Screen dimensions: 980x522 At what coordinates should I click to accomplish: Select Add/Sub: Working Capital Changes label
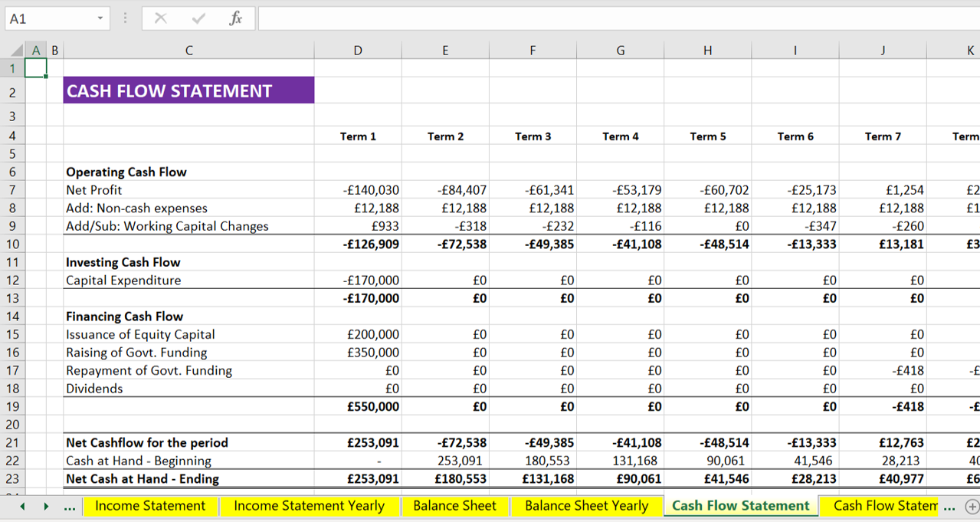click(167, 226)
